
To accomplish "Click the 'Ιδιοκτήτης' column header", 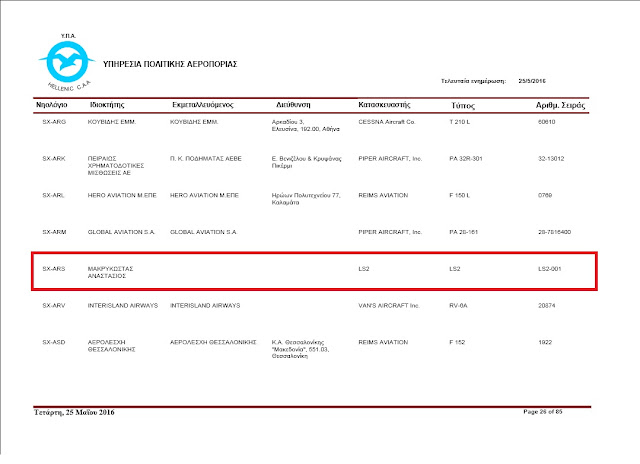I will click(107, 105).
